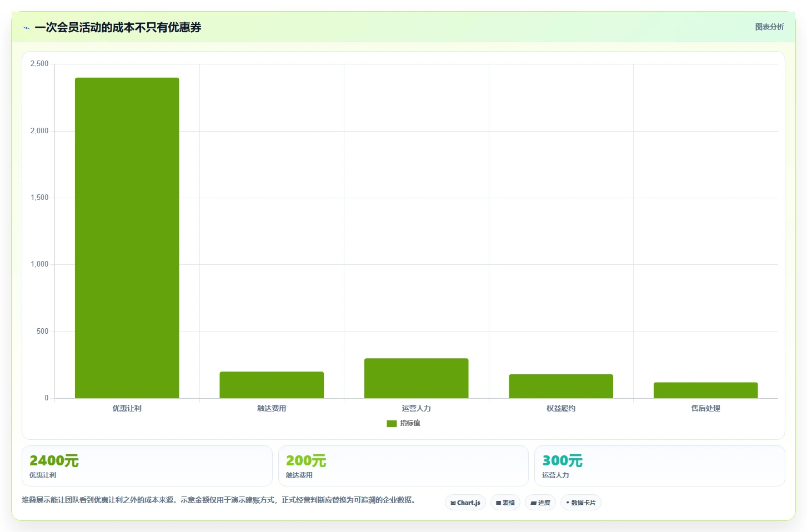Click the 优惠让利 bar in the chart
Viewport: 807px width, 532px height.
(127, 238)
